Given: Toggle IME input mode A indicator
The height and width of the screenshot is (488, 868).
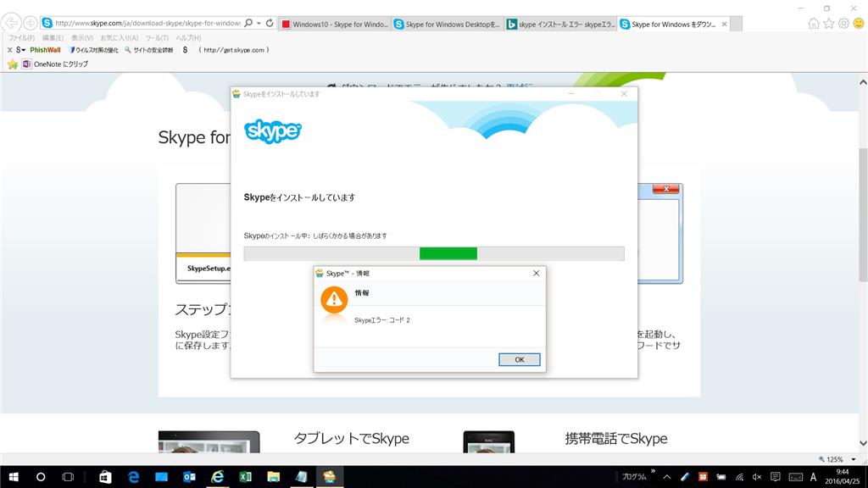Looking at the screenshot, I should (x=813, y=477).
